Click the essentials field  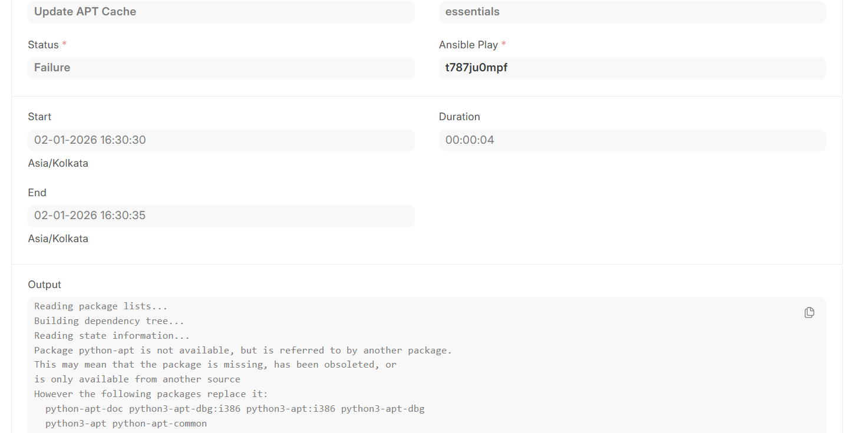tap(632, 12)
